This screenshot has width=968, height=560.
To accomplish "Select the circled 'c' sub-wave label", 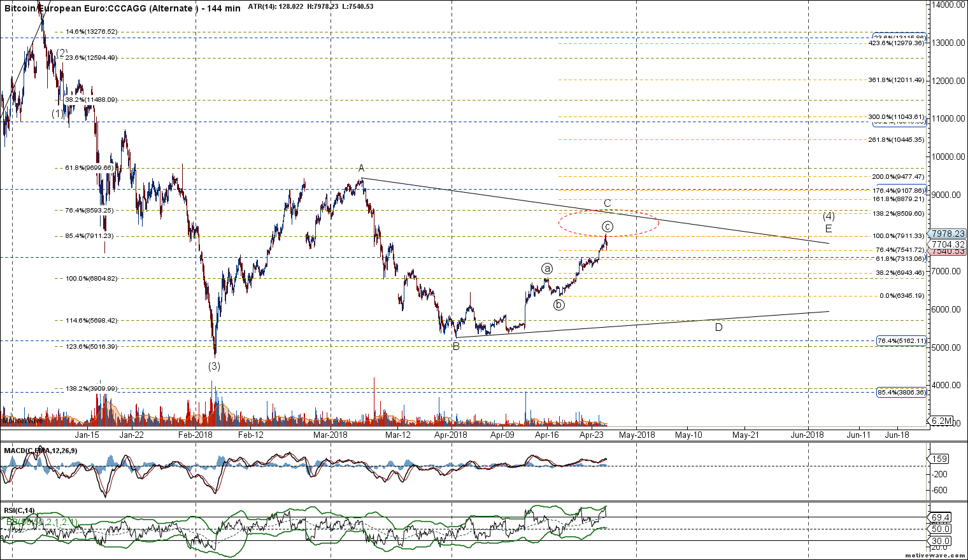I will [608, 227].
